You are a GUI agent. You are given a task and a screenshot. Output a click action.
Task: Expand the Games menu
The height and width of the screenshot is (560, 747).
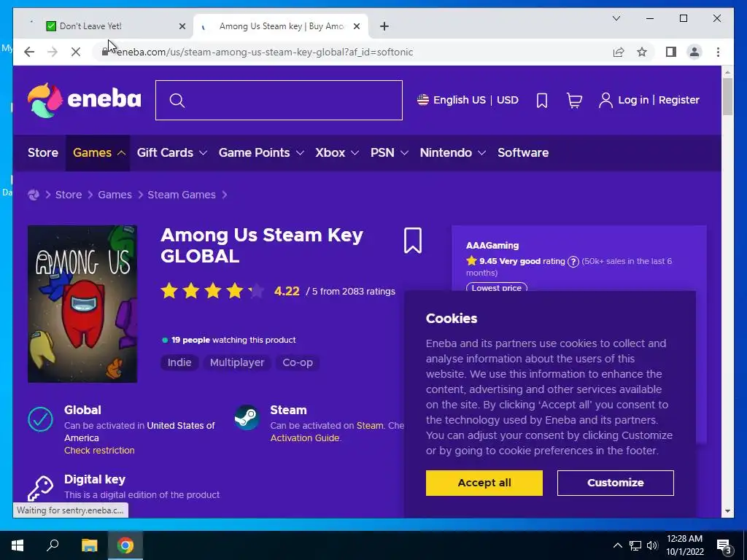(x=98, y=153)
